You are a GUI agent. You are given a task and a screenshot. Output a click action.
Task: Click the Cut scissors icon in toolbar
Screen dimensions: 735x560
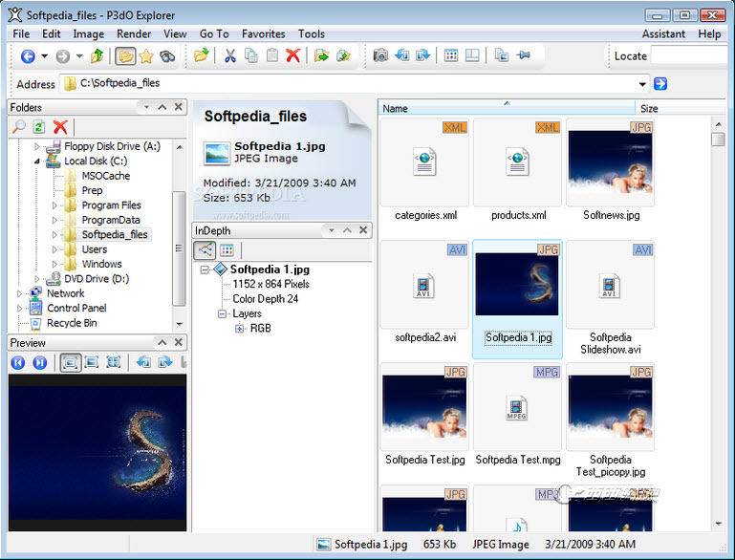[229, 56]
